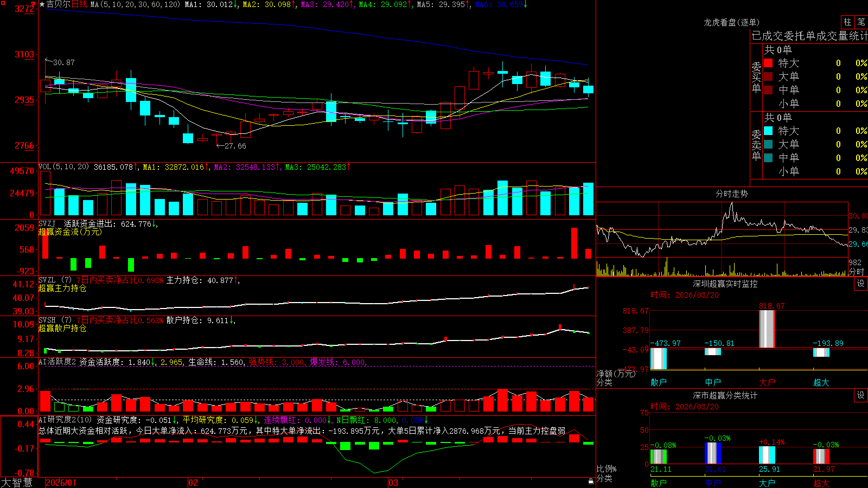This screenshot has height=488, width=868.
Task: Click the 深圳超赢实时监控 panel title
Action: tap(725, 284)
